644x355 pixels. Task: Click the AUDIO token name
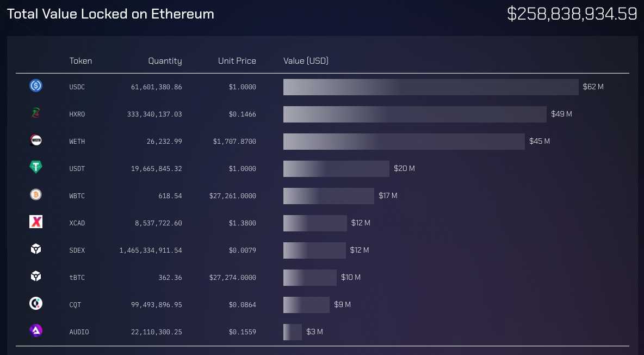point(79,332)
